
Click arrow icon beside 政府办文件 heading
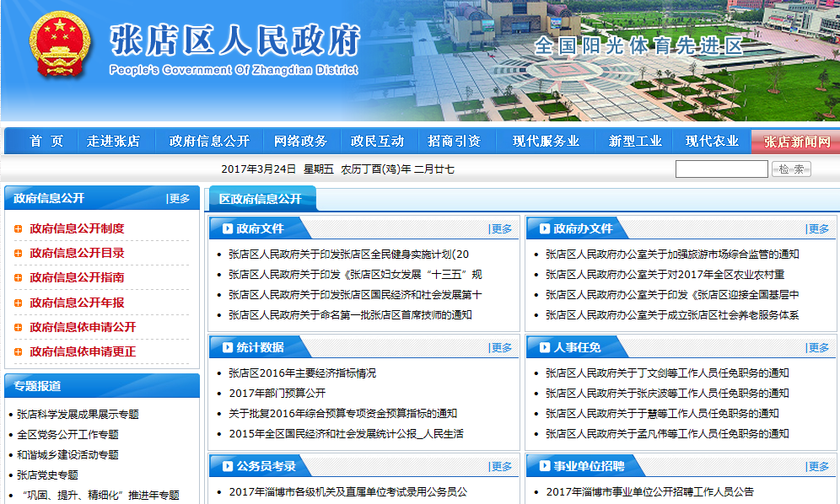(x=544, y=228)
